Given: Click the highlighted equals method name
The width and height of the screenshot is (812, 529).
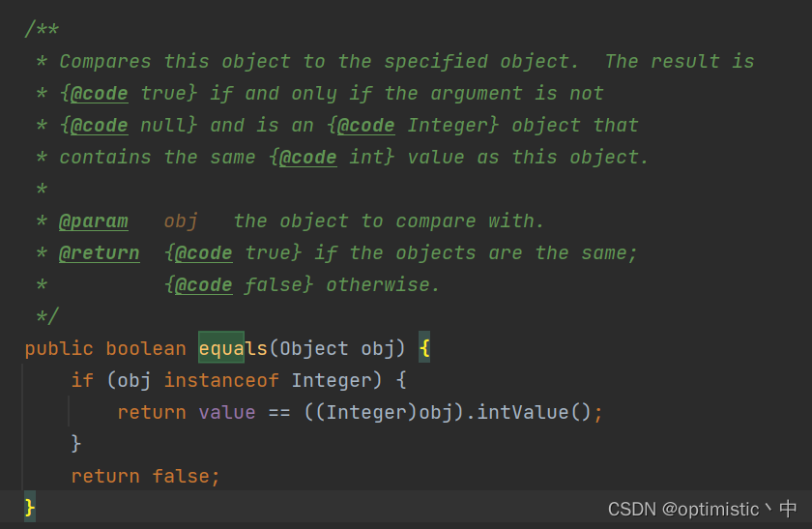Looking at the screenshot, I should click(233, 348).
